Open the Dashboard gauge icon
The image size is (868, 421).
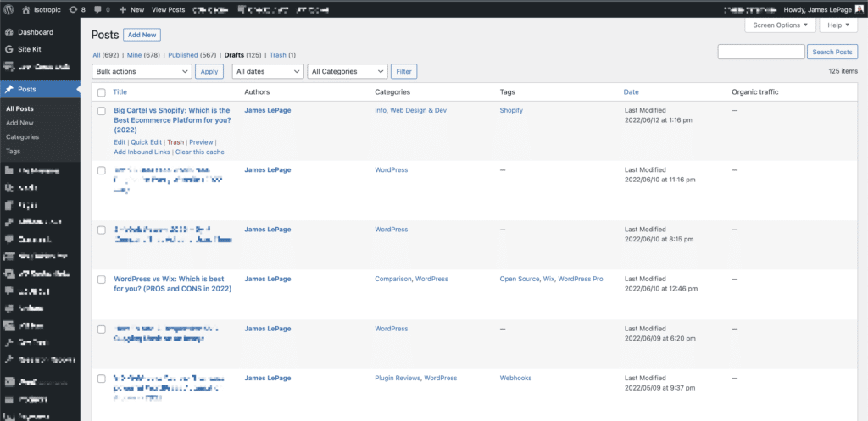pos(8,32)
